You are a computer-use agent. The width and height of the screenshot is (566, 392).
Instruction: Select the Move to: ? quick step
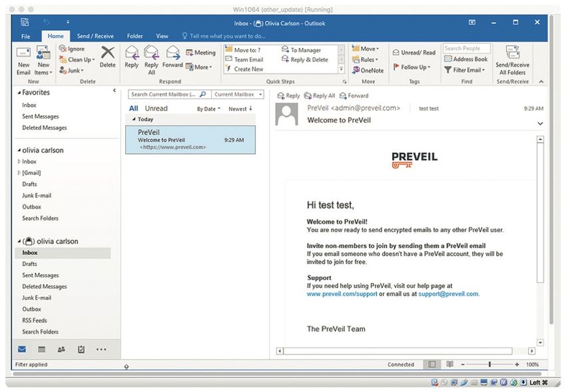[243, 50]
